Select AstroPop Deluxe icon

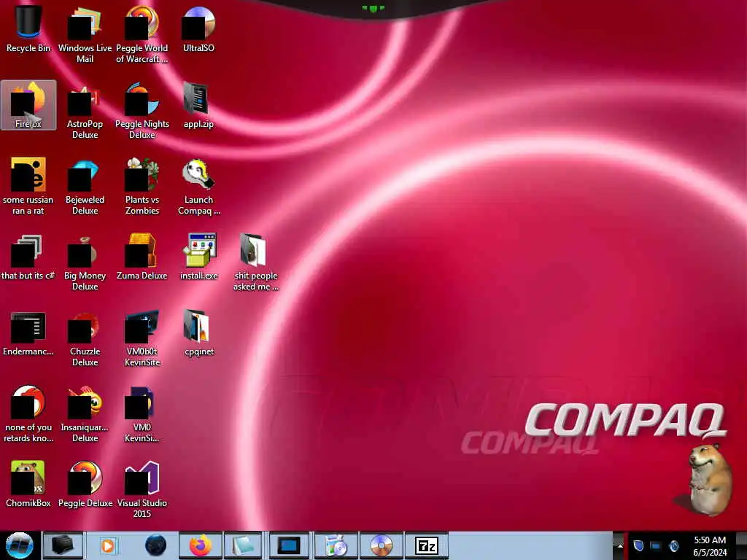click(x=85, y=111)
